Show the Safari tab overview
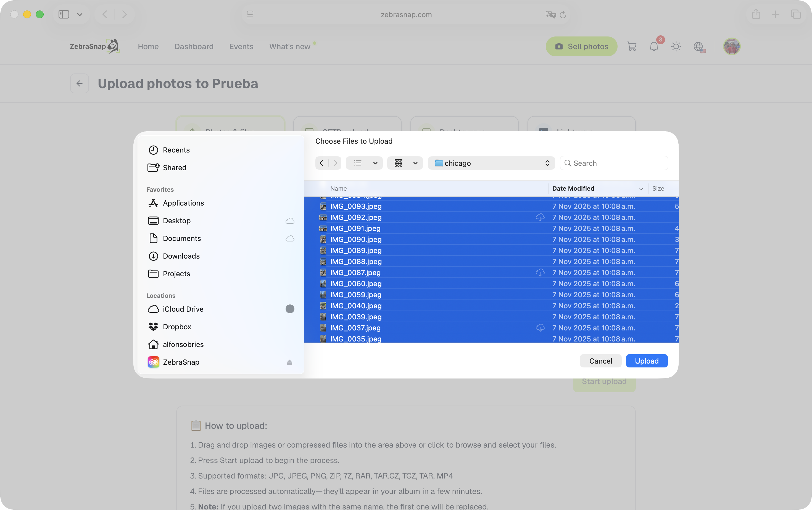812x510 pixels. [x=796, y=14]
